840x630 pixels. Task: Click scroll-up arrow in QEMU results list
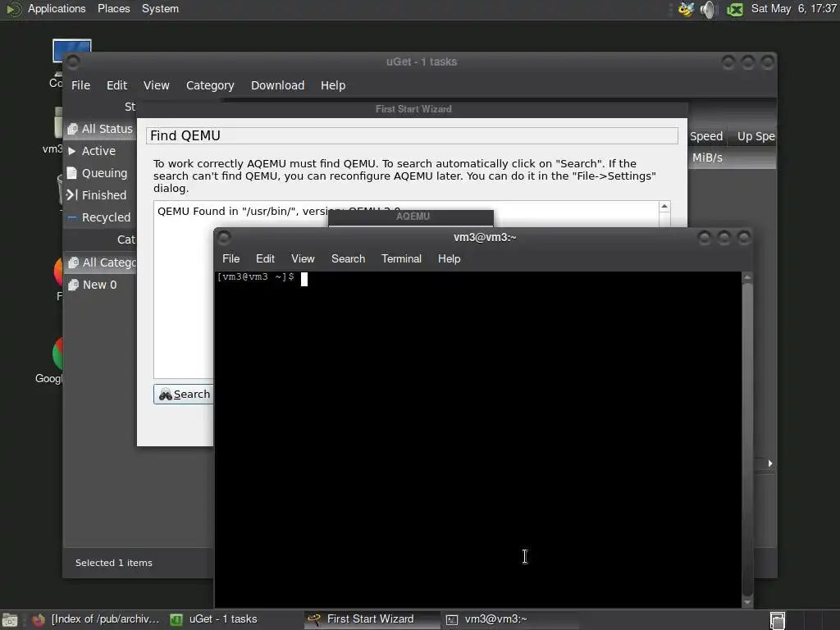664,207
